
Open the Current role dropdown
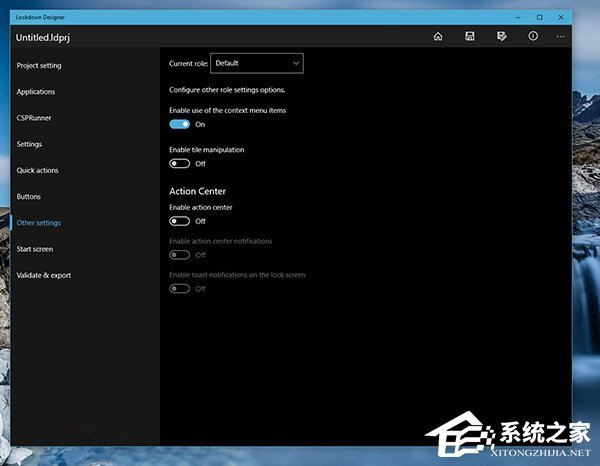257,63
